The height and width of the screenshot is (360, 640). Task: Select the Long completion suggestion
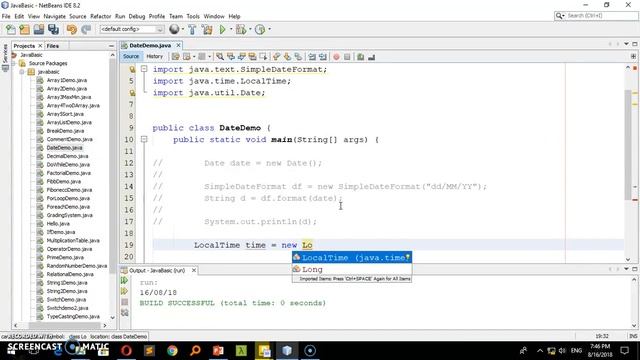tap(352, 269)
